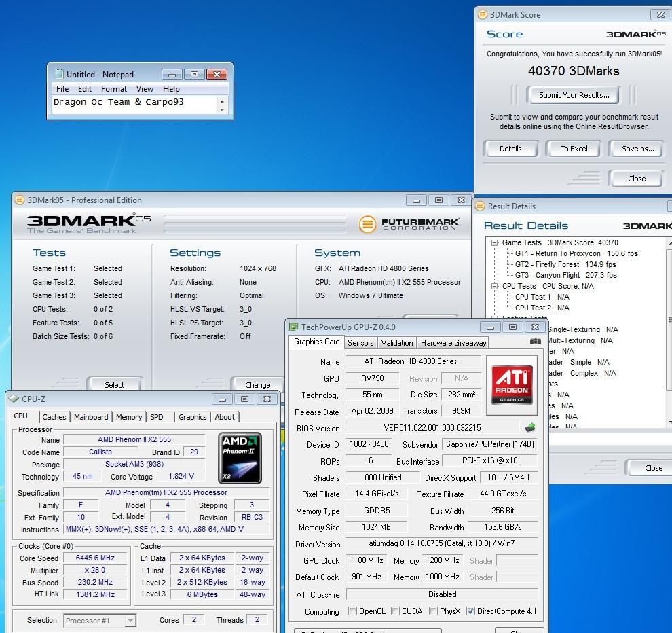Click the BIOS save chip icon in GPU-Z
This screenshot has width=672, height=633.
click(x=530, y=427)
